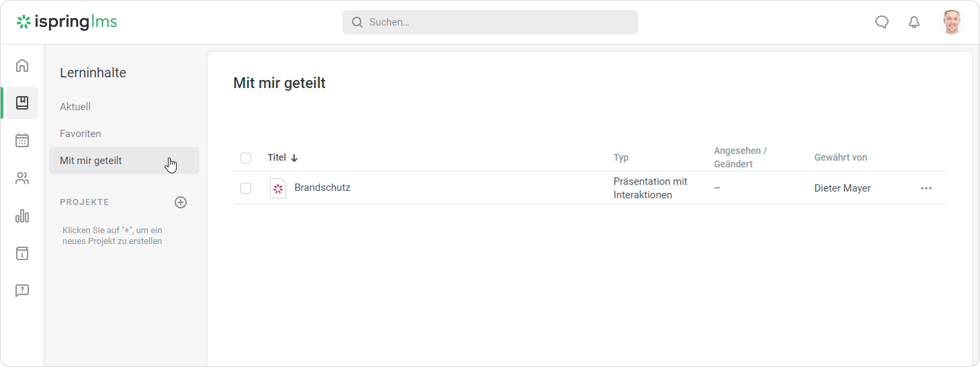The width and height of the screenshot is (980, 367).
Task: Check the Brandschutz row checkbox
Action: (x=246, y=188)
